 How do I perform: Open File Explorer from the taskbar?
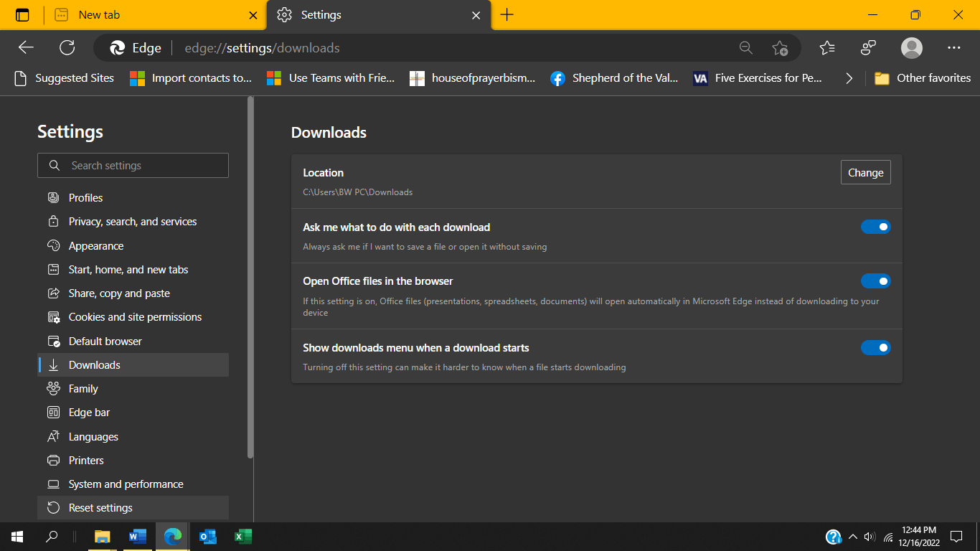pyautogui.click(x=103, y=536)
